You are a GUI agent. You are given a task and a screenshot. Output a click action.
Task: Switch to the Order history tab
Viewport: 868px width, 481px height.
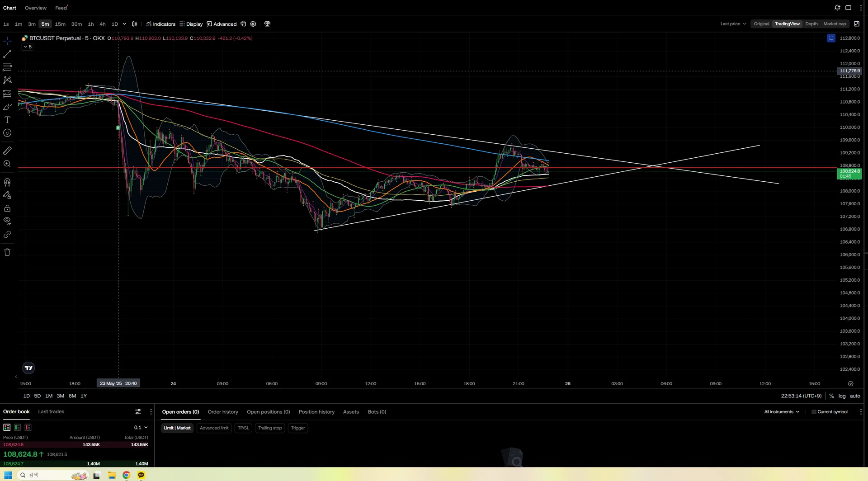[223, 412]
